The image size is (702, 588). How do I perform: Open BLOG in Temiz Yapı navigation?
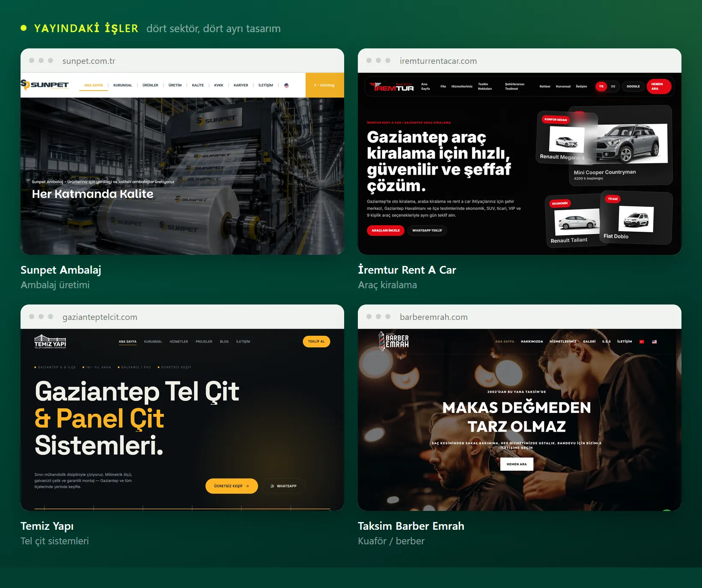click(224, 342)
